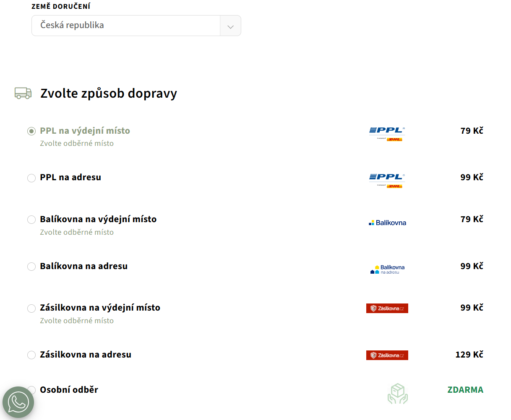Pick Zásilkovna na výdejní místo radio option
The height and width of the screenshot is (420, 511).
click(x=31, y=309)
